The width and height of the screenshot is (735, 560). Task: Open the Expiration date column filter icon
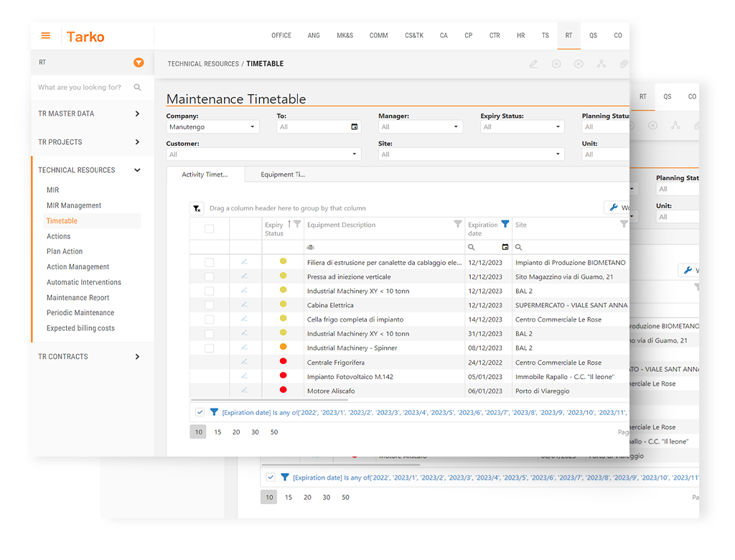(x=505, y=224)
